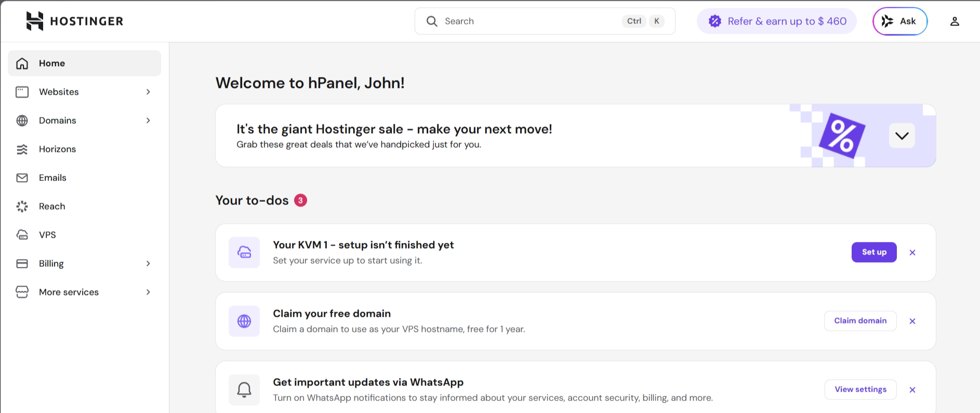Click 'Set your service up to start using it.'
This screenshot has height=413, width=980.
click(348, 261)
